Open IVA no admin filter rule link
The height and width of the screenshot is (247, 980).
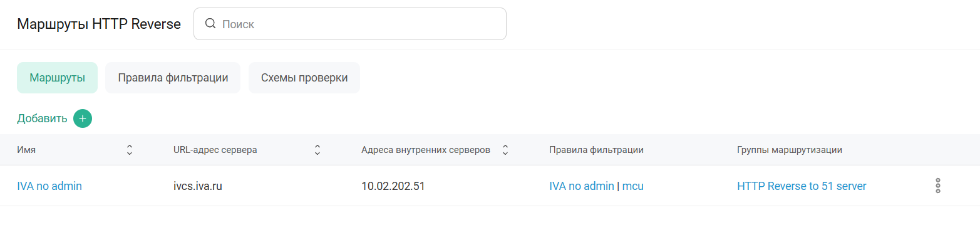[x=582, y=186]
